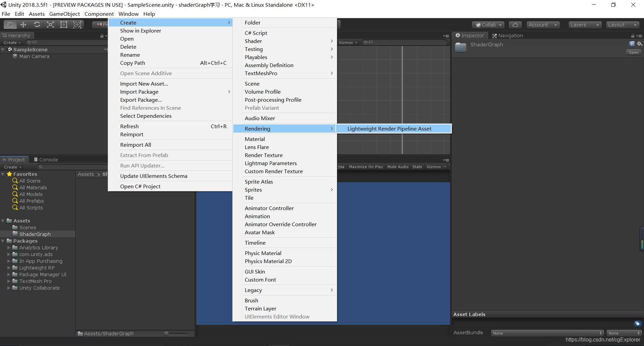Image resolution: width=644 pixels, height=346 pixels.
Task: Toggle Maximize On Play
Action: [x=366, y=167]
